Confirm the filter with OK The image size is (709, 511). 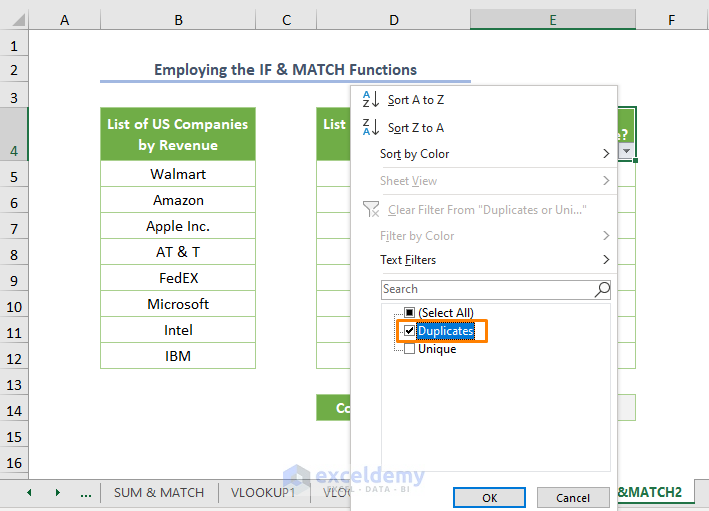point(489,498)
